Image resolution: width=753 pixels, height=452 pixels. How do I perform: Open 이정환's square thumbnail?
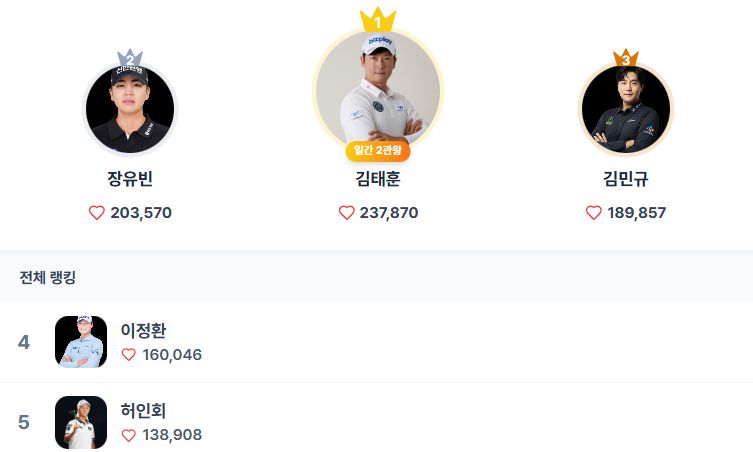point(81,342)
